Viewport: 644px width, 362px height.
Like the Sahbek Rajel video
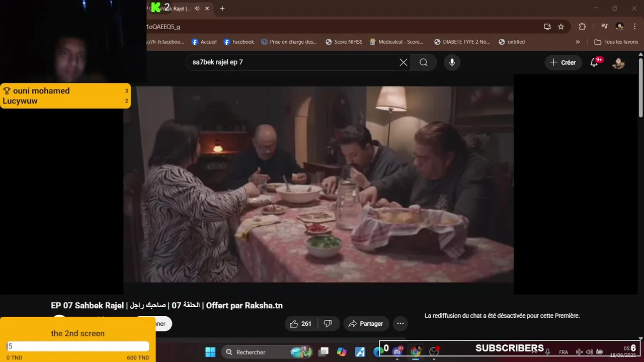(300, 324)
